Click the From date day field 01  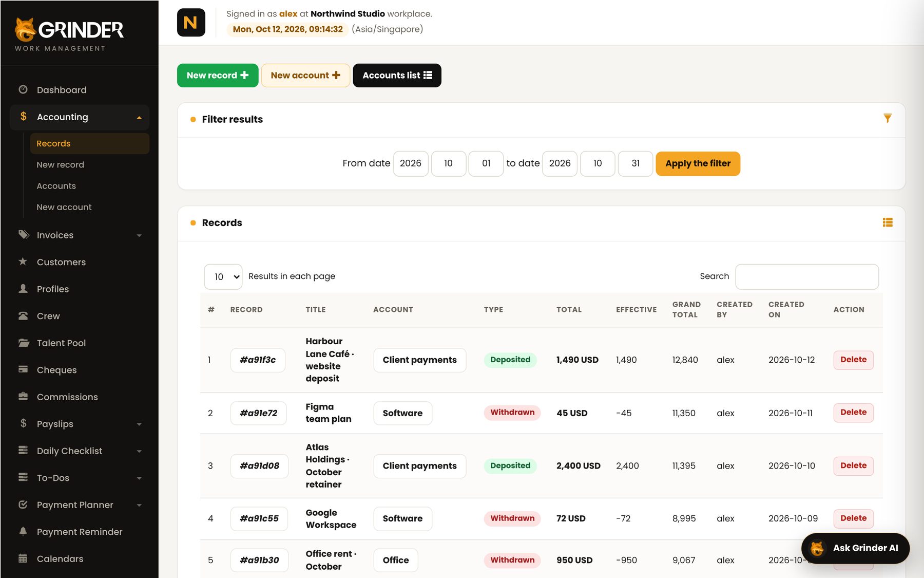(486, 163)
